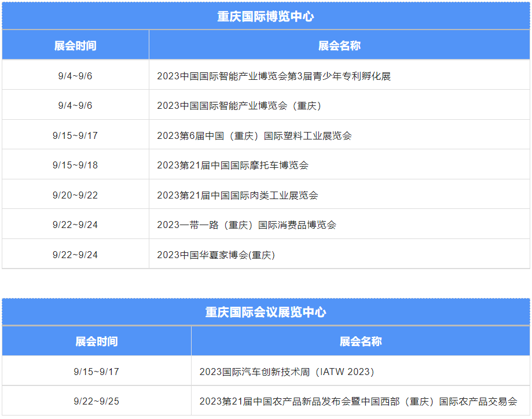
Task: Select 2023第21届中国国际肉类工业展览会
Action: (237, 195)
